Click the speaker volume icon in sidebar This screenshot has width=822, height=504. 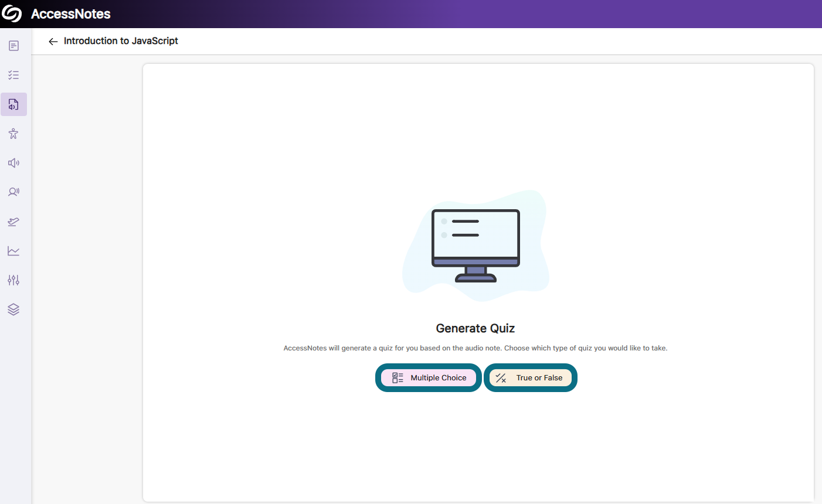[x=13, y=163]
